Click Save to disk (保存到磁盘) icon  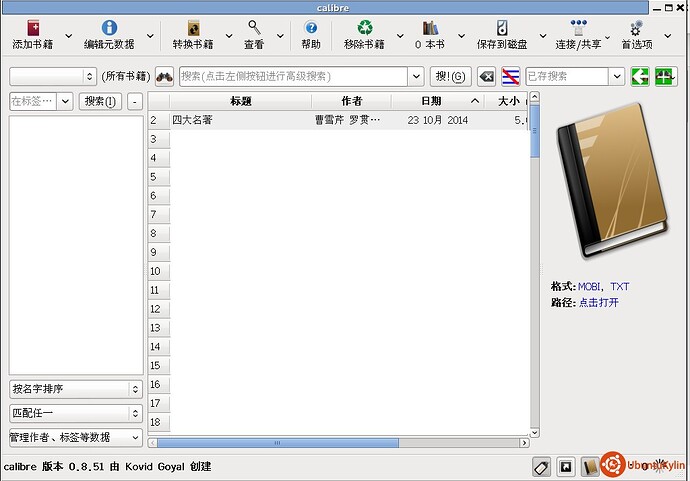(x=502, y=28)
